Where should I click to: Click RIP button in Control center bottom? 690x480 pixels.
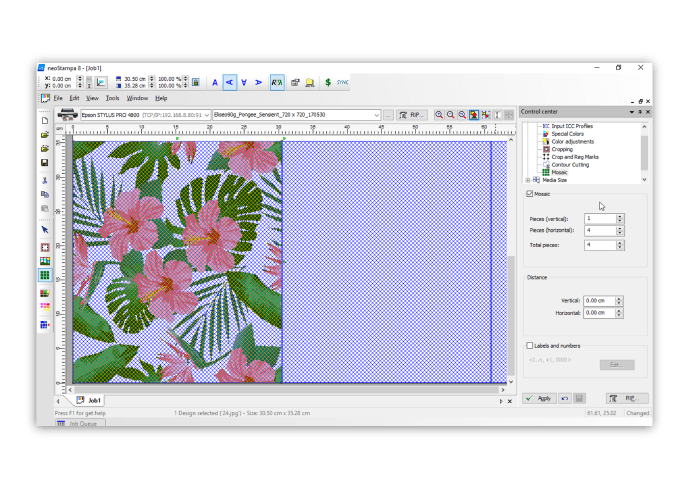(627, 399)
